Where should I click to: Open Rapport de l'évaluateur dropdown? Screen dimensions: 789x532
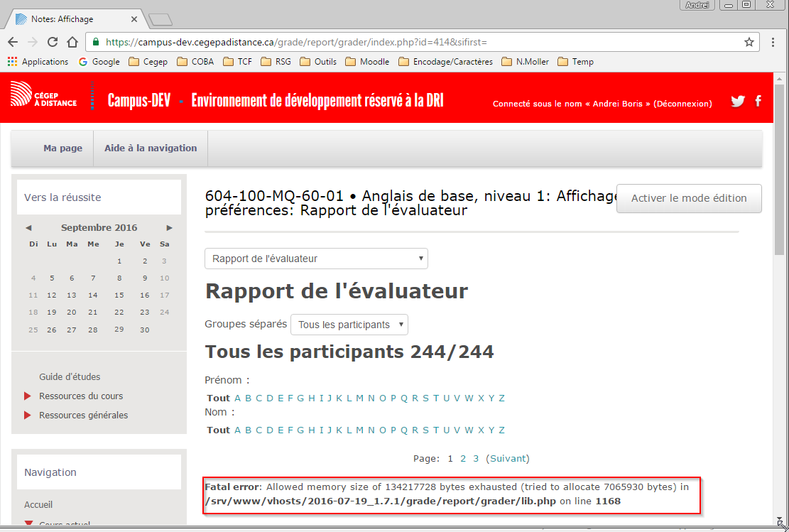(316, 259)
